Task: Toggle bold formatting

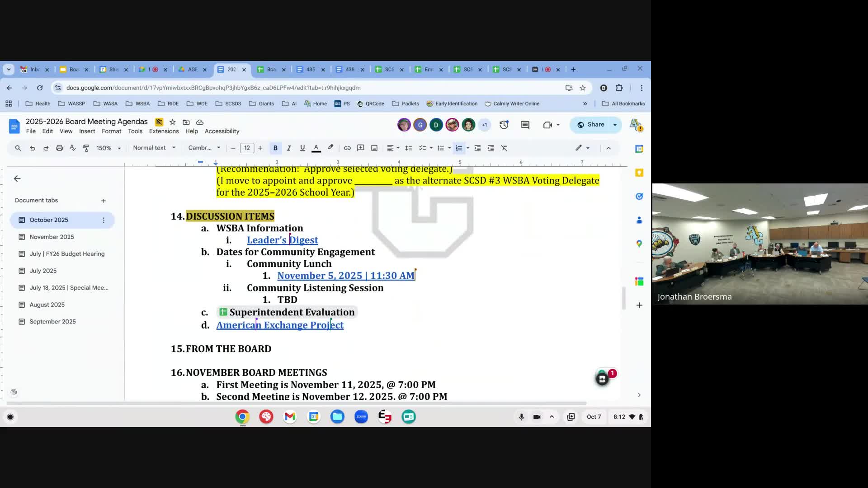Action: coord(275,148)
